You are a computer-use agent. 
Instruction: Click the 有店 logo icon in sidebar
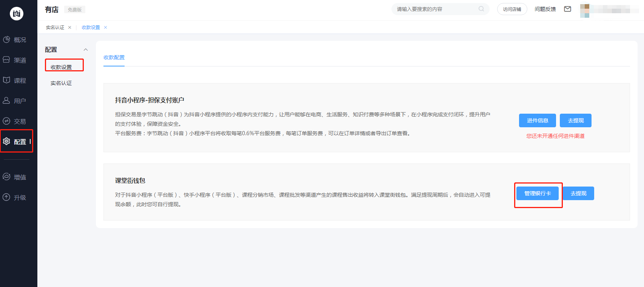(x=17, y=14)
